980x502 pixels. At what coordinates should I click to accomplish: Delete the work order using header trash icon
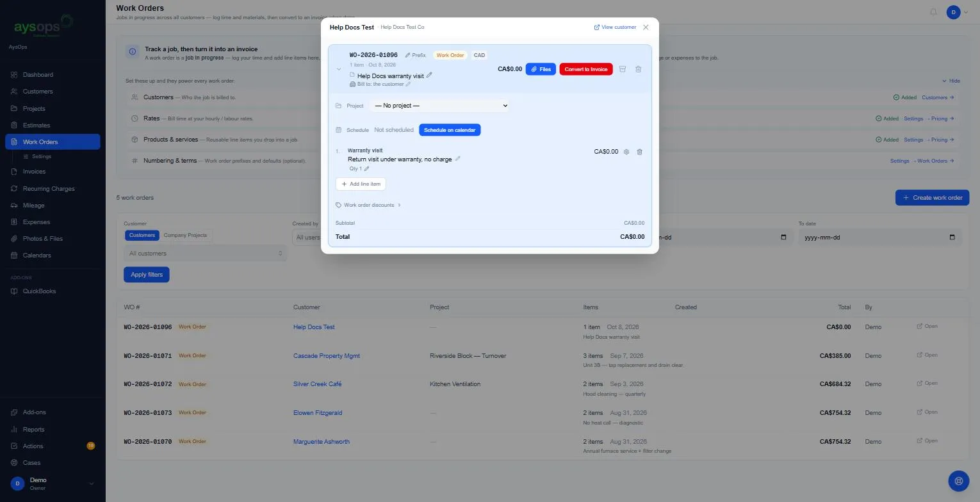(x=638, y=69)
